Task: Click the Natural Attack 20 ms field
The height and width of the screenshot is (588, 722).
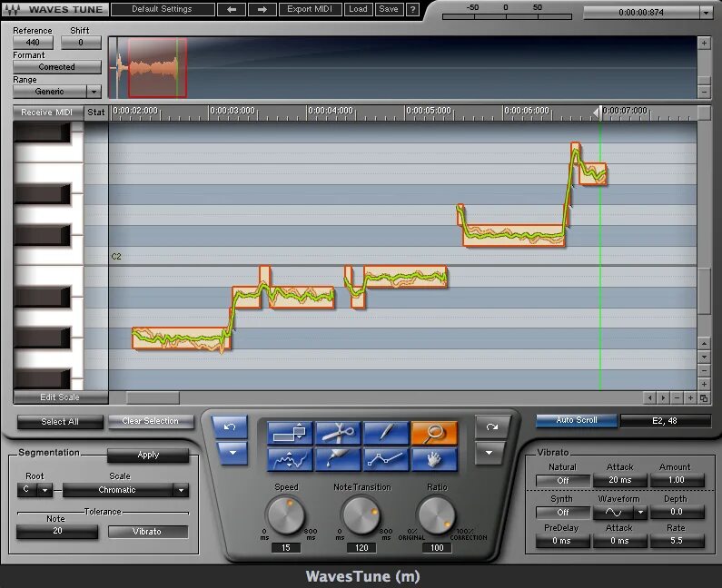Action: [x=620, y=480]
